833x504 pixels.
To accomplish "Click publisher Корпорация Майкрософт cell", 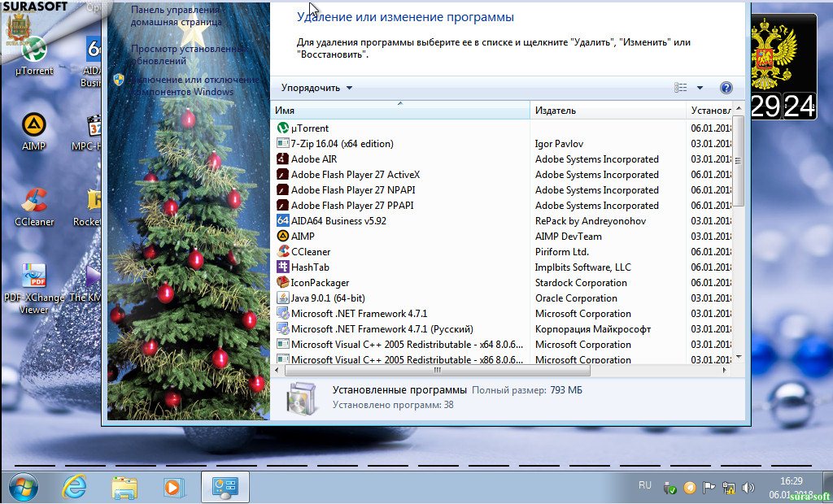I will 593,328.
